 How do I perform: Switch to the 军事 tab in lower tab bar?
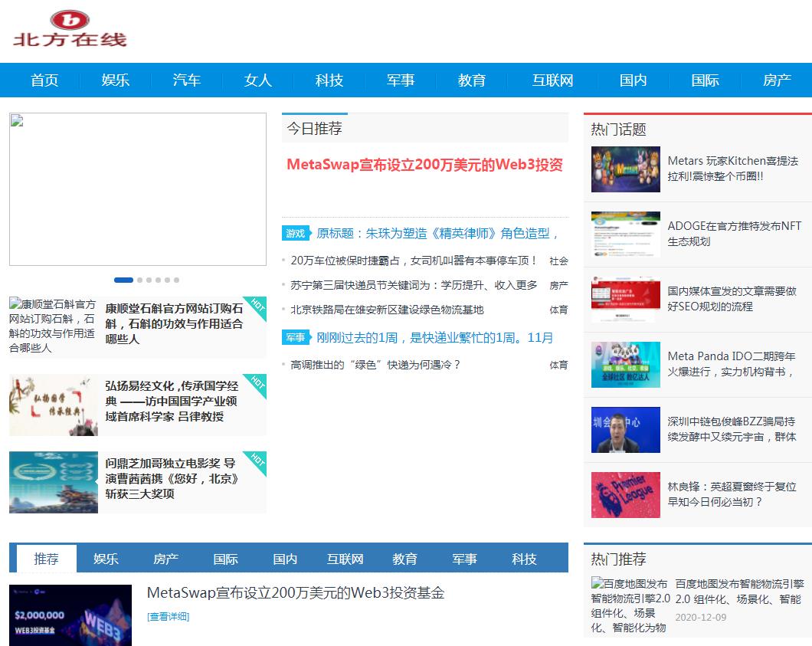[x=464, y=559]
